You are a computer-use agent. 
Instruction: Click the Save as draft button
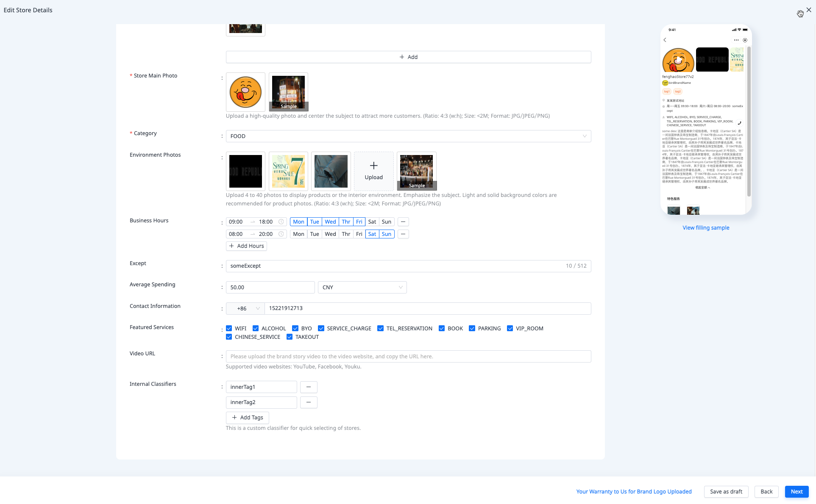(x=726, y=492)
